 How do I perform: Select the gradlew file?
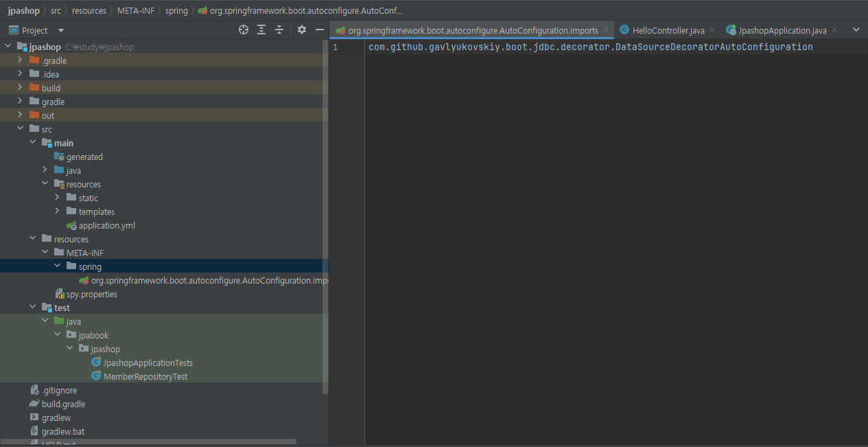click(x=56, y=417)
